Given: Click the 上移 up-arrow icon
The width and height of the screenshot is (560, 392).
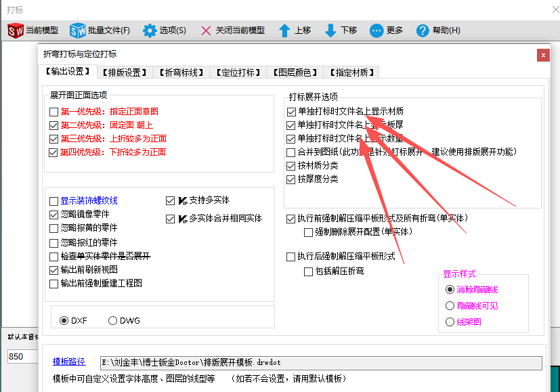Looking at the screenshot, I should 284,30.
